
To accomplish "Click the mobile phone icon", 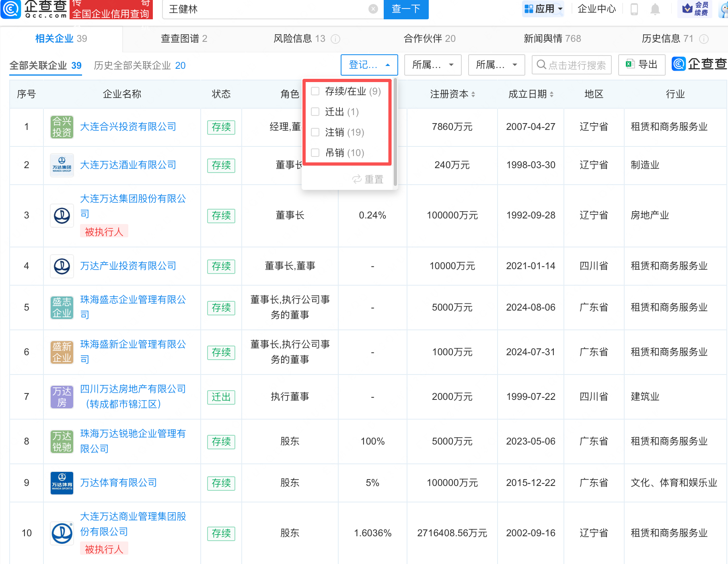I will pos(634,9).
